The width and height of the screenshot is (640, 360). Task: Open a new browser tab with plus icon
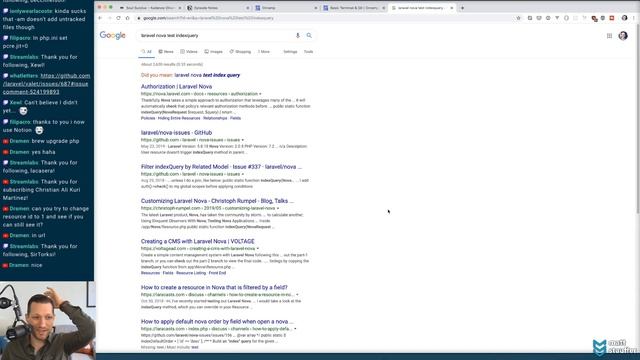[x=462, y=8]
